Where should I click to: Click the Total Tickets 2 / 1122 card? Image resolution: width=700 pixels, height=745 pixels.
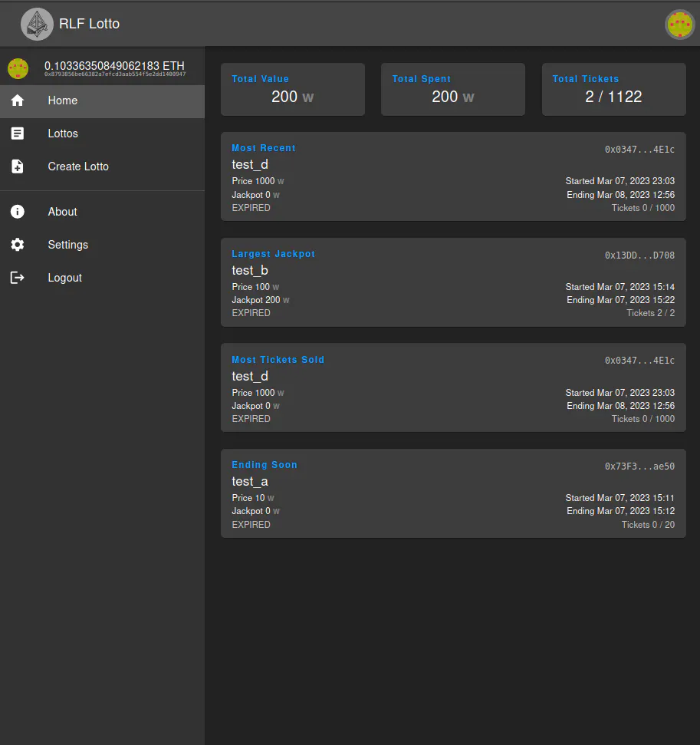click(x=613, y=89)
